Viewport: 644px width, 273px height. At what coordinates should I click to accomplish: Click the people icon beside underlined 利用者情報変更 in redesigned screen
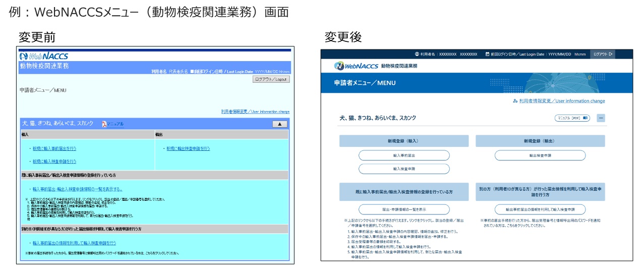515,101
